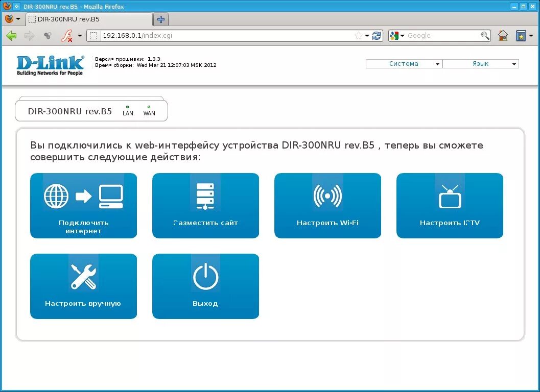The height and width of the screenshot is (392, 540).
Task: Choose search engine via Google icon dropdown
Action: pos(397,35)
